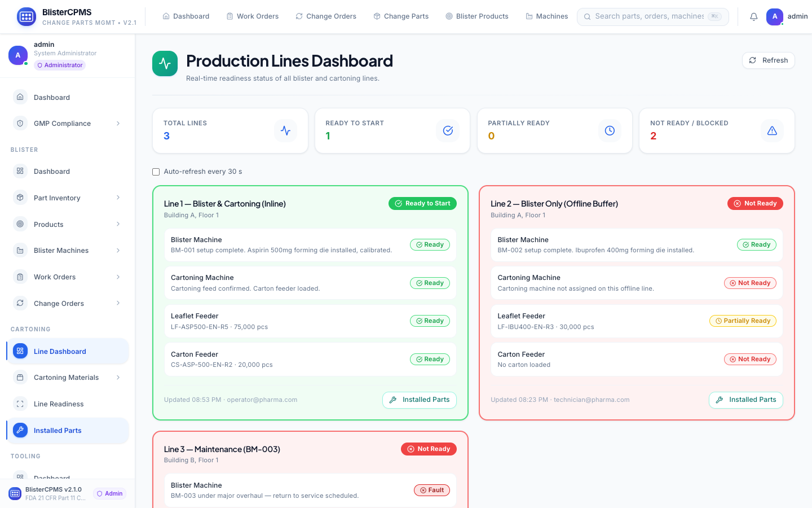Click Line 2 Not Ready status badge
812x508 pixels.
[755, 203]
